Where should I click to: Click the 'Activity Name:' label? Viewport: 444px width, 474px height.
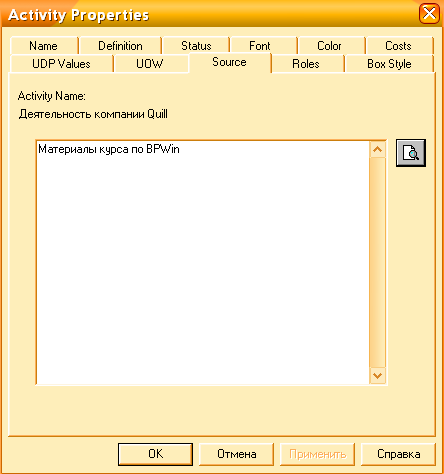pyautogui.click(x=52, y=96)
